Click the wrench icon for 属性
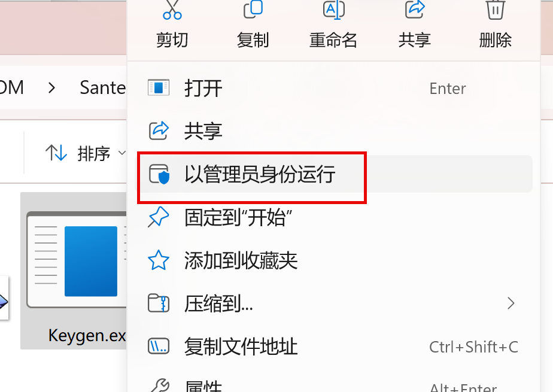The image size is (553, 392). pyautogui.click(x=159, y=385)
